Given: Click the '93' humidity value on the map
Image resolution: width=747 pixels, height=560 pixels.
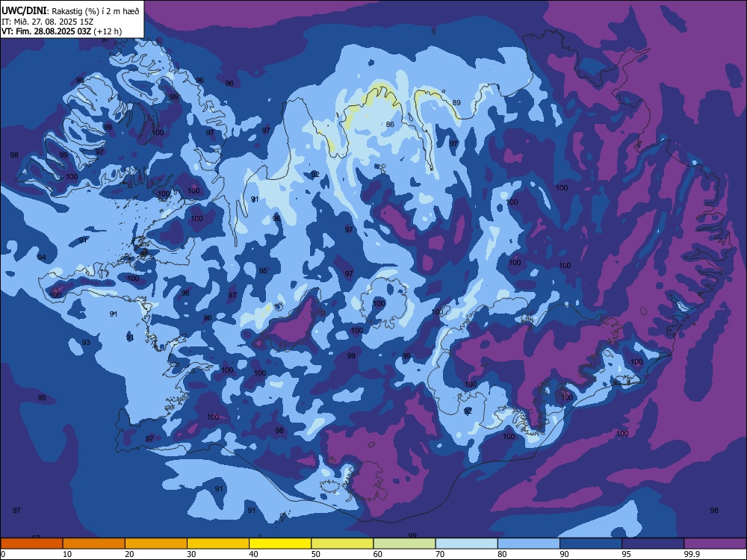Looking at the screenshot, I should (86, 343).
